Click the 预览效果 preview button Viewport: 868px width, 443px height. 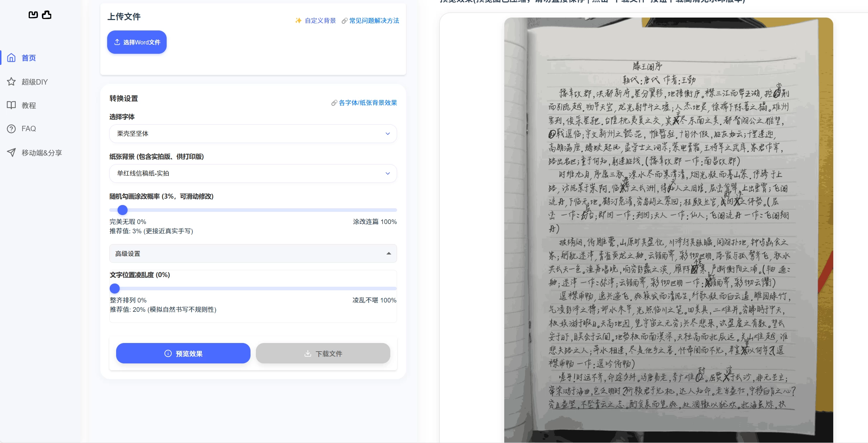[x=183, y=353]
